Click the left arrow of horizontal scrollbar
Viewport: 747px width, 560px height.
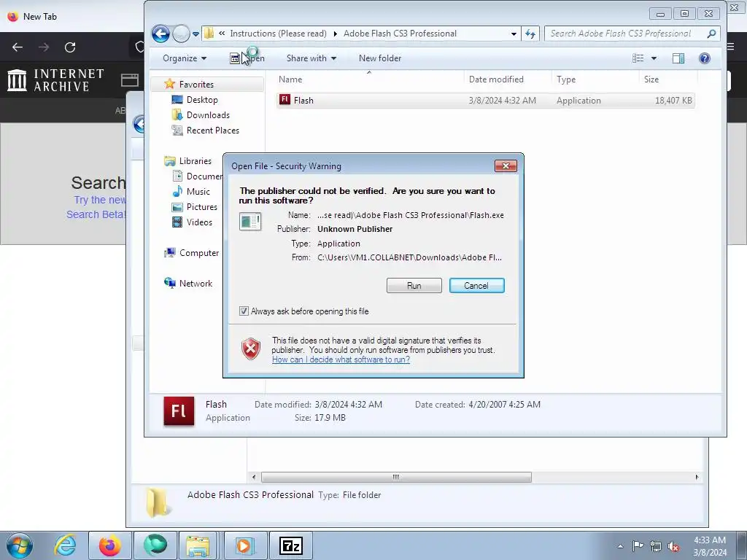coord(254,477)
